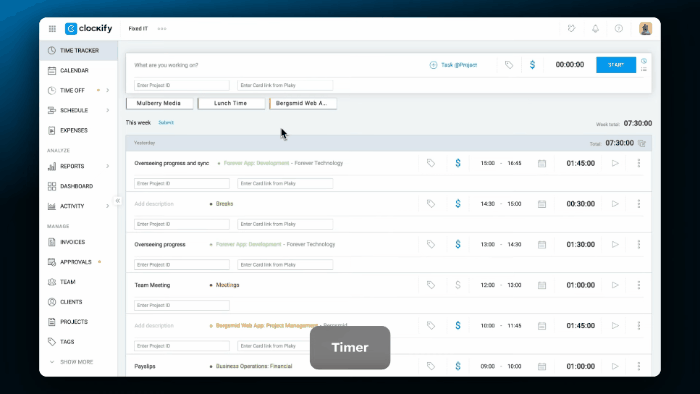This screenshot has width=700, height=394.
Task: Open the Calendar page
Action: 79,71
